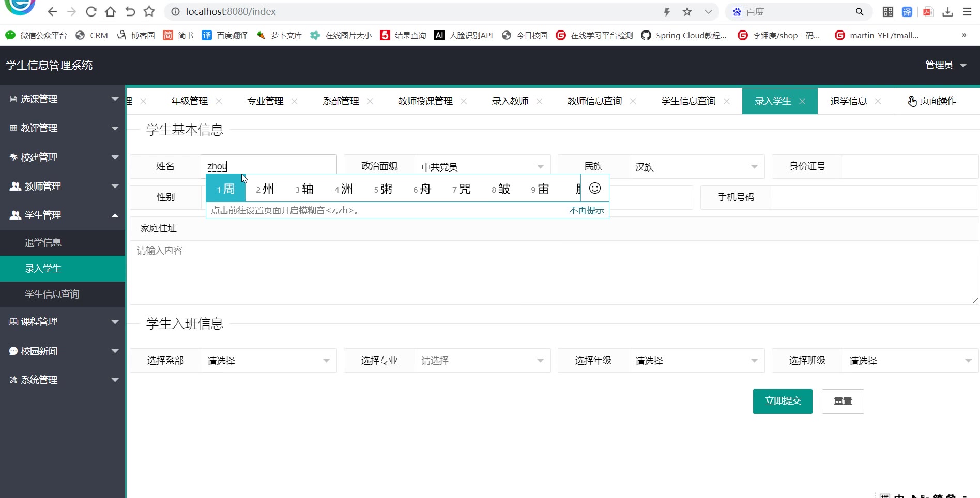Screen dimensions: 980x498
Task: Expand the 系统管理 sidebar menu
Action: tap(63, 380)
